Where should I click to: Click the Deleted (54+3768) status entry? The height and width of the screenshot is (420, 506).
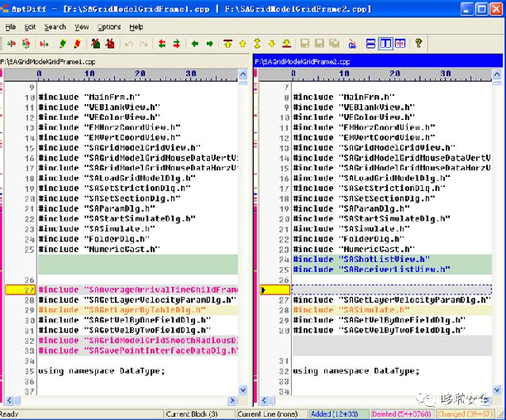402,414
